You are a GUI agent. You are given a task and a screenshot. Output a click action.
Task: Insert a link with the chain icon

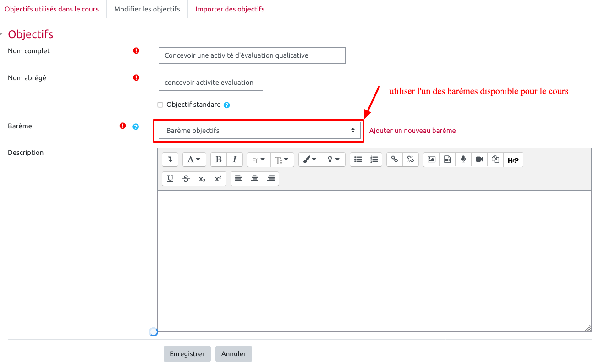(395, 160)
